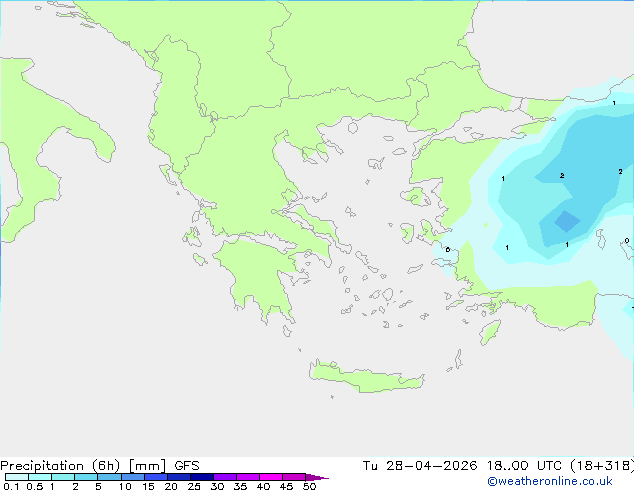Select the 10–15 mm blue legend swatch

(x=133, y=477)
